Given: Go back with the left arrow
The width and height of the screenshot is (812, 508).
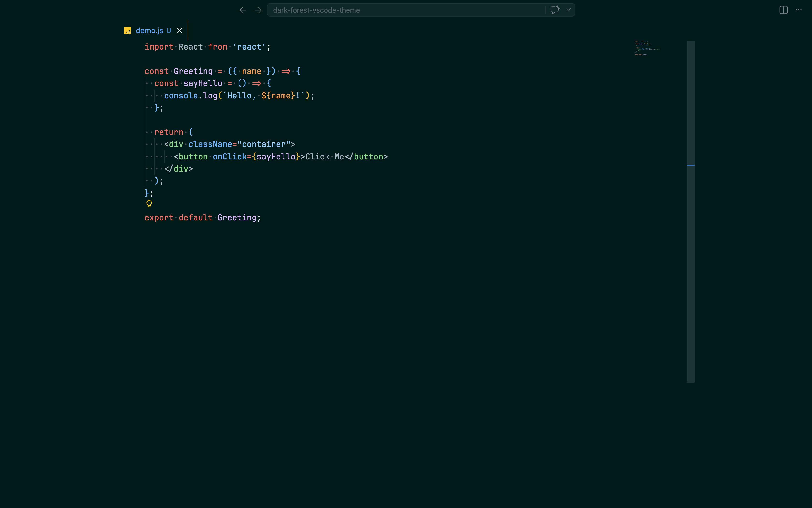Looking at the screenshot, I should click(x=243, y=10).
